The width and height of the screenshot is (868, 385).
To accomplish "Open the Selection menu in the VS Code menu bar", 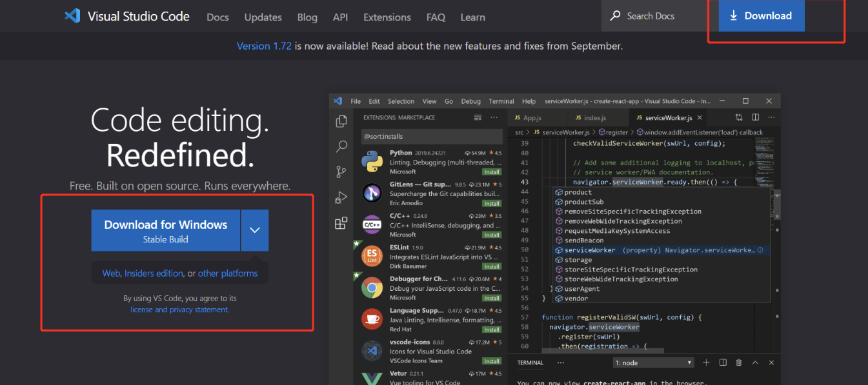I will click(x=401, y=101).
